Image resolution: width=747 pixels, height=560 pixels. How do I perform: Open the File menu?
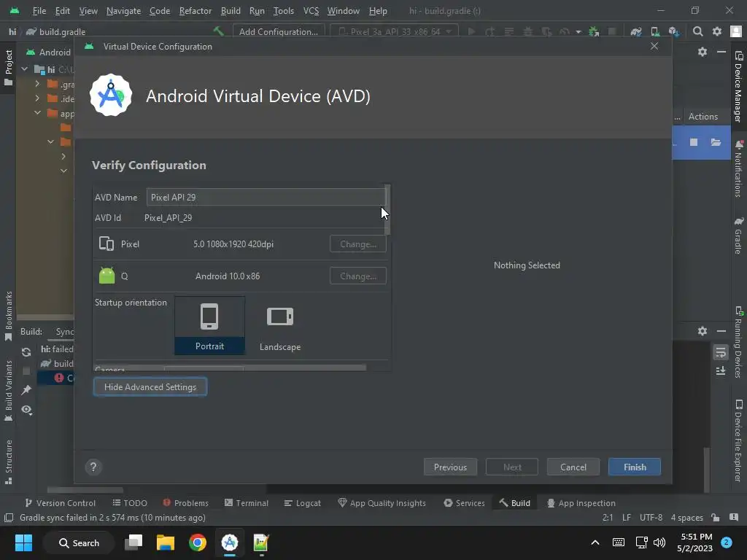[39, 10]
